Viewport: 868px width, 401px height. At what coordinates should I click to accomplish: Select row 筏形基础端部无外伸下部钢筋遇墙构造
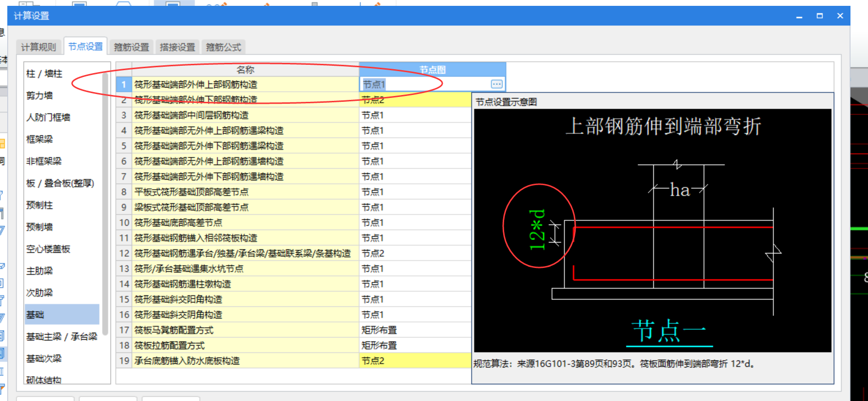(245, 176)
